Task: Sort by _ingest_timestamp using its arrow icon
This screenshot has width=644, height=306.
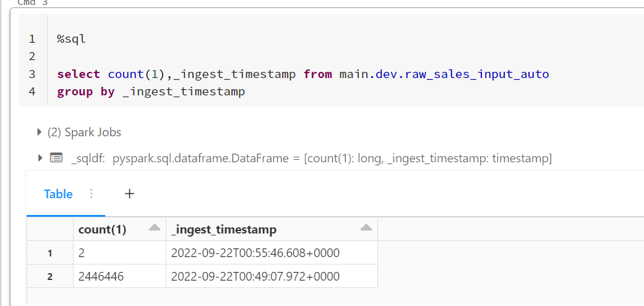Action: pos(366,228)
